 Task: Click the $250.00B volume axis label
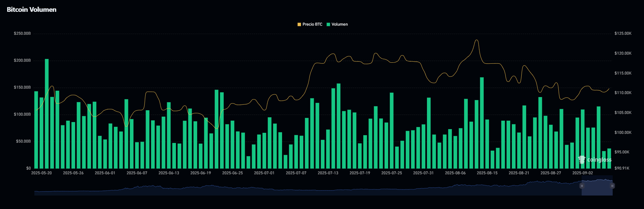tap(22, 34)
